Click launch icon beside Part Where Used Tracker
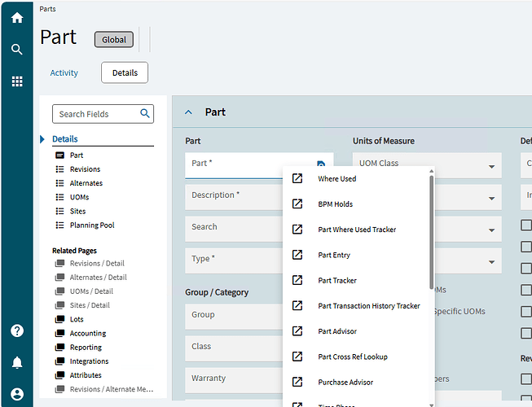532x407 pixels. (297, 229)
